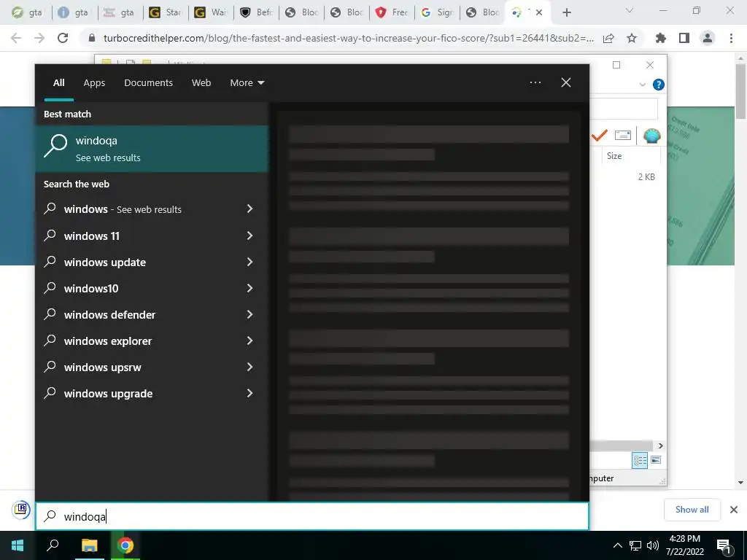
Task: Select the All filter tab in search
Action: coord(58,83)
